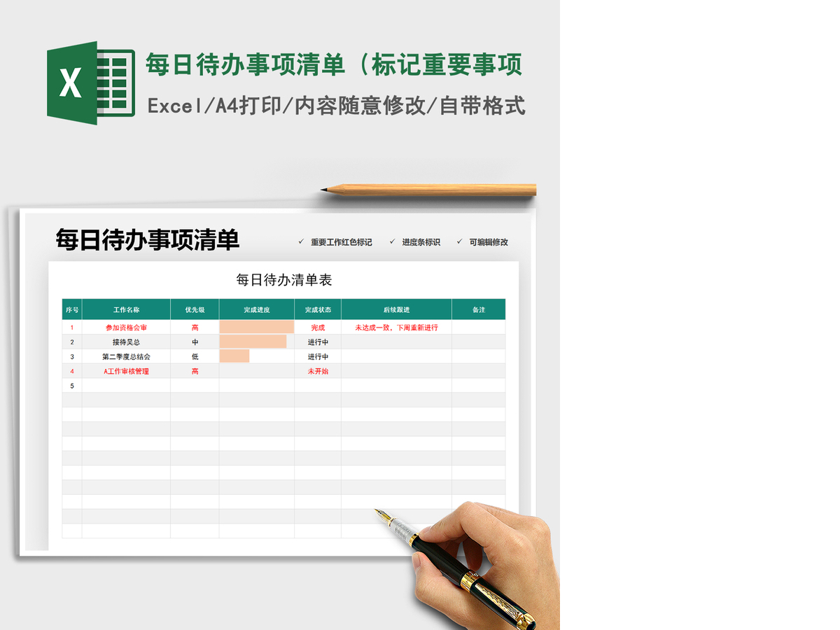Click the 进度条标识 feature label
840x630 pixels.
pyautogui.click(x=421, y=242)
